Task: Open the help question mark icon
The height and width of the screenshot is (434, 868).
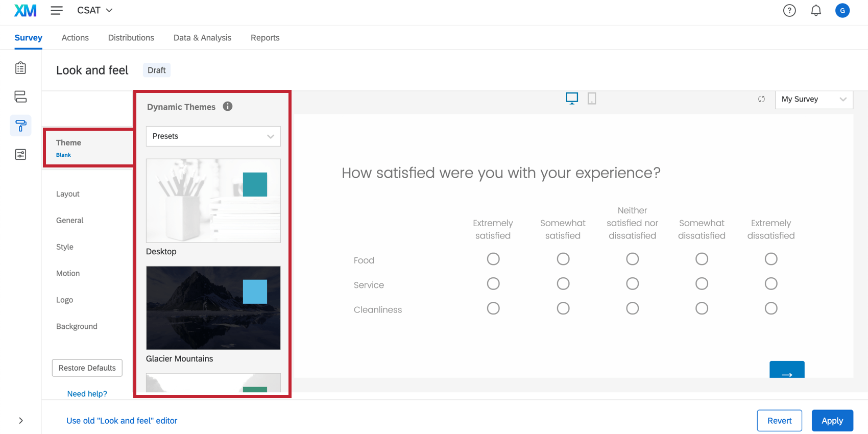Action: coord(789,10)
